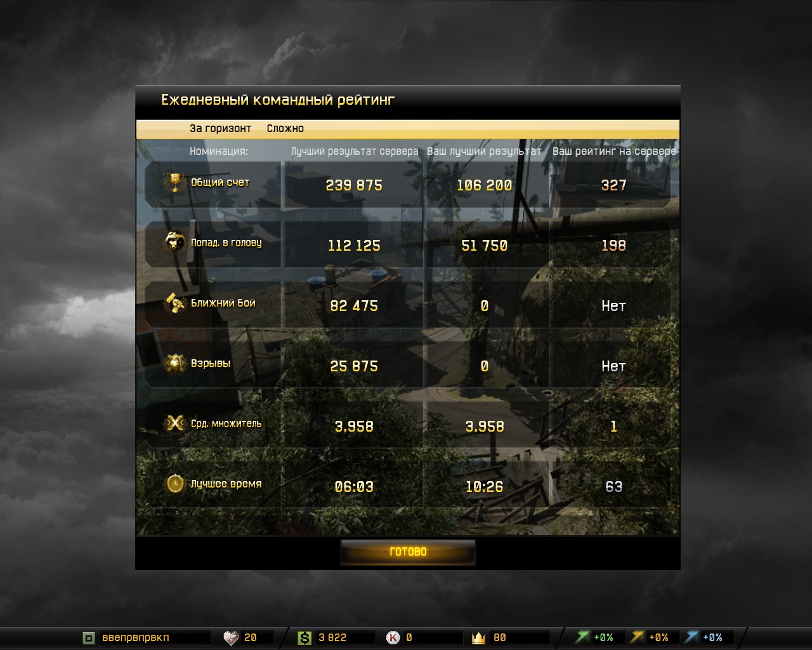
Task: Click server best time 06:03
Action: pyautogui.click(x=354, y=487)
